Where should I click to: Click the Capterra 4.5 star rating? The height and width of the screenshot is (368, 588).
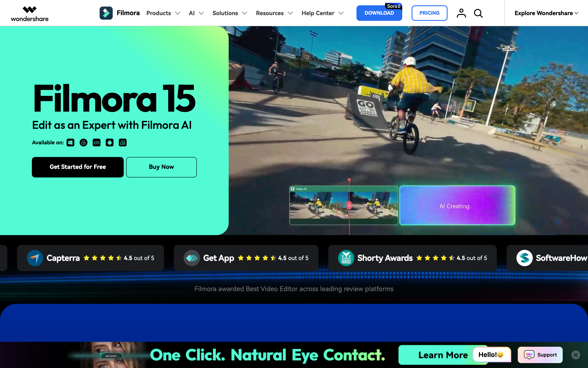pyautogui.click(x=119, y=258)
